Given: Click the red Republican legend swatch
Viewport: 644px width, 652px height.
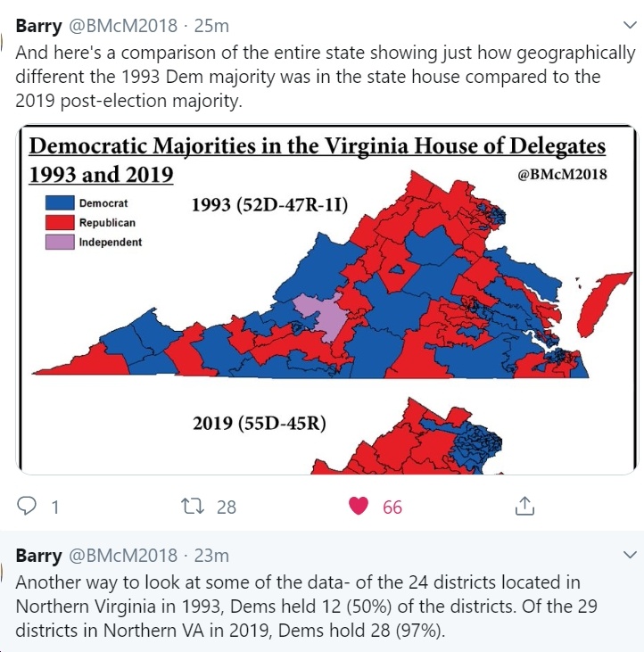Looking at the screenshot, I should [x=60, y=222].
